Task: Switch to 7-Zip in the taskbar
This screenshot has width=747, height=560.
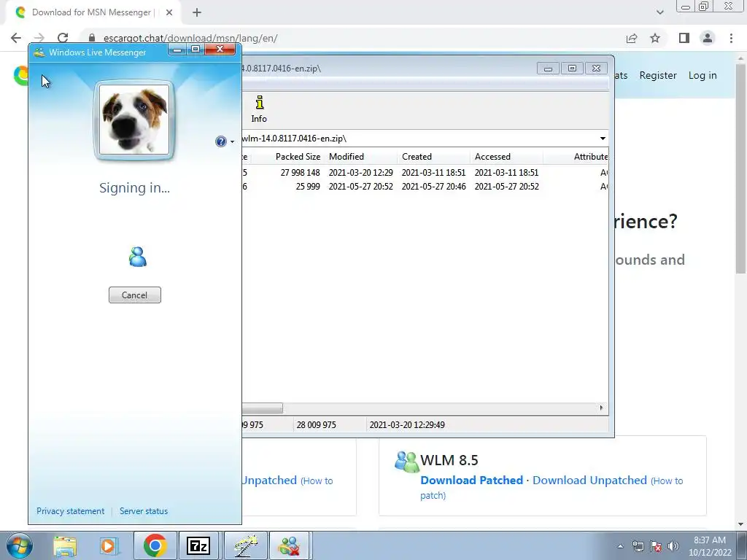Action: point(198,545)
